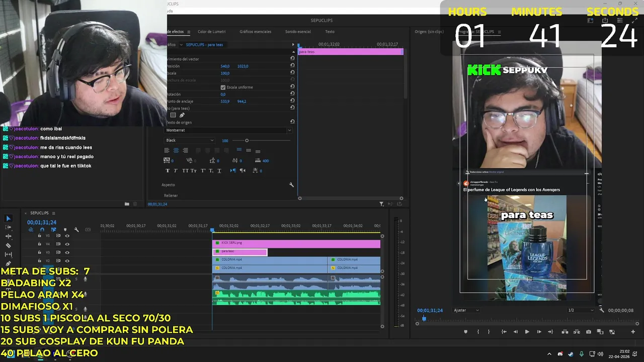This screenshot has height=362, width=644.
Task: Open program monitor settings wrench
Action: (602, 310)
